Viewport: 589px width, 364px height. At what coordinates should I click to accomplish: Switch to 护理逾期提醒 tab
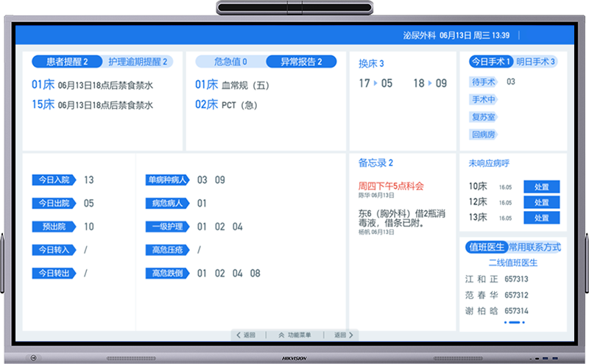coord(138,62)
